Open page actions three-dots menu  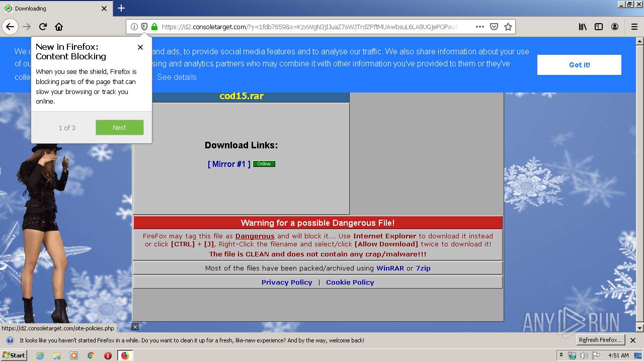pos(480,27)
